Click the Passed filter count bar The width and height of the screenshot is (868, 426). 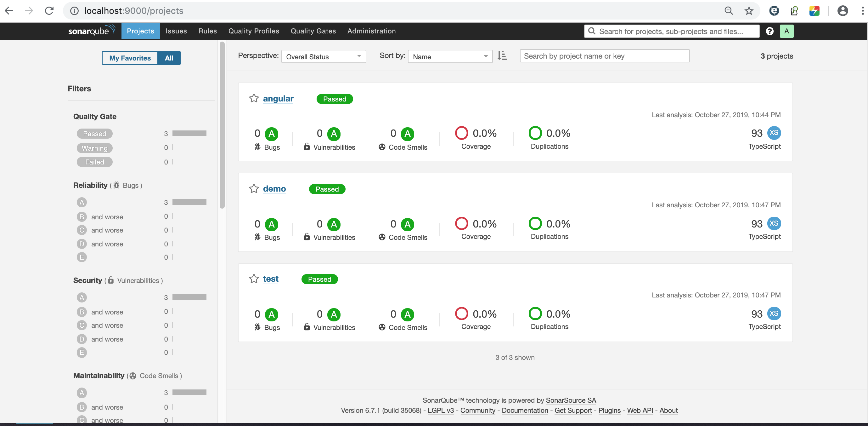[x=189, y=133]
